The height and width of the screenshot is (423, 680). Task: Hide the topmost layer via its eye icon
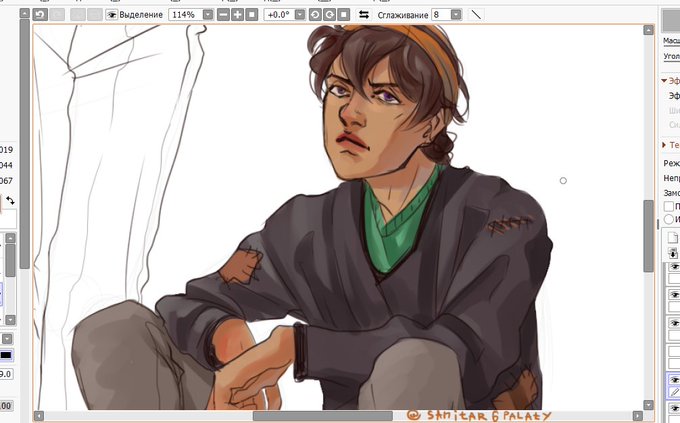point(674,266)
